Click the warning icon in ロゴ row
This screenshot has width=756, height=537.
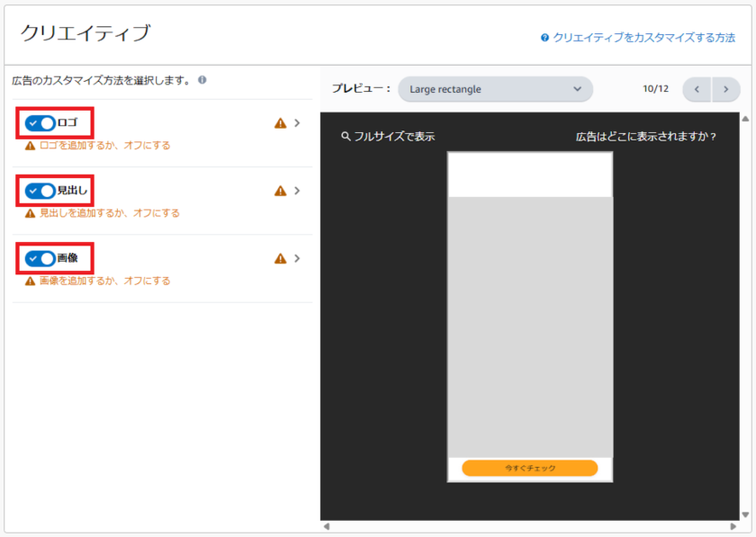(x=280, y=123)
